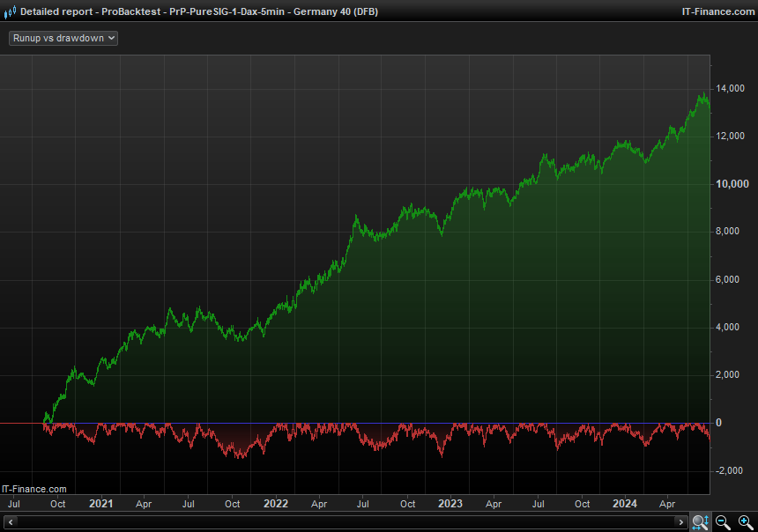Select the 2024 label on the time axis
The image size is (758, 532).
coord(625,504)
